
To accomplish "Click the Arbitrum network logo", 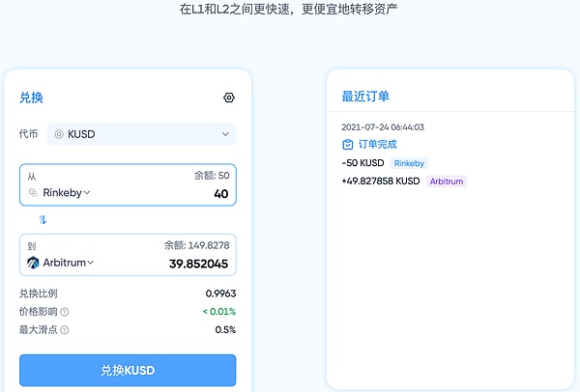I will pos(33,263).
